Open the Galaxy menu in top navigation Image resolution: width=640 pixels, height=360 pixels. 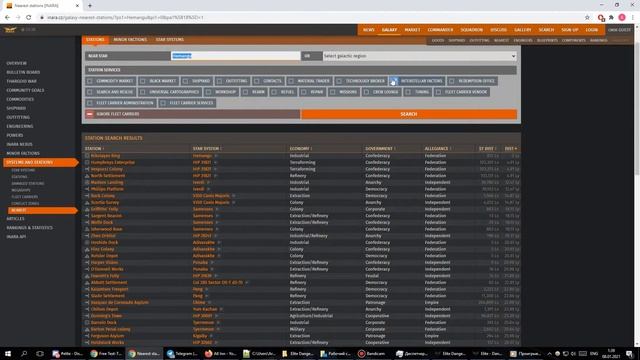coord(389,30)
